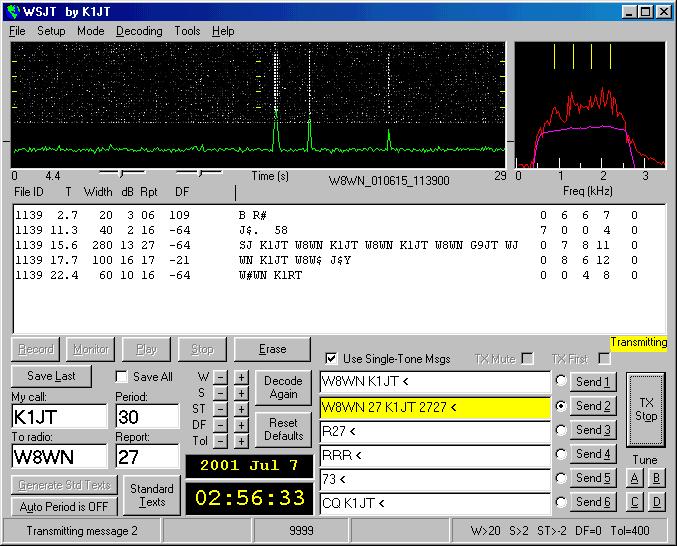Decrease the Tol parameter with minus

click(x=220, y=441)
